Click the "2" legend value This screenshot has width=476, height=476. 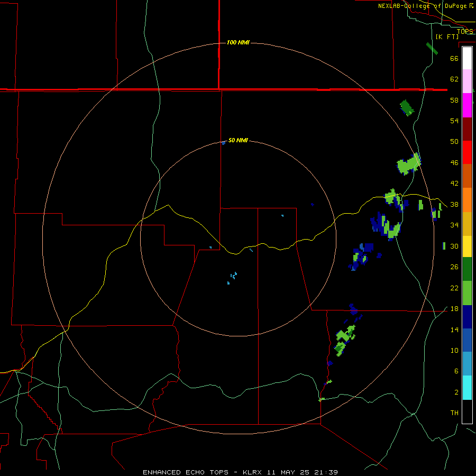pos(456,392)
